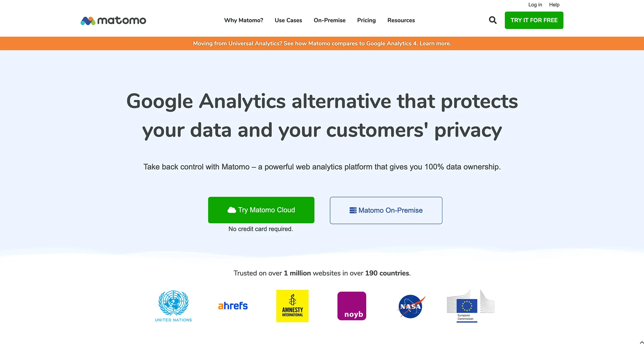
Task: Open the Help link
Action: click(554, 5)
